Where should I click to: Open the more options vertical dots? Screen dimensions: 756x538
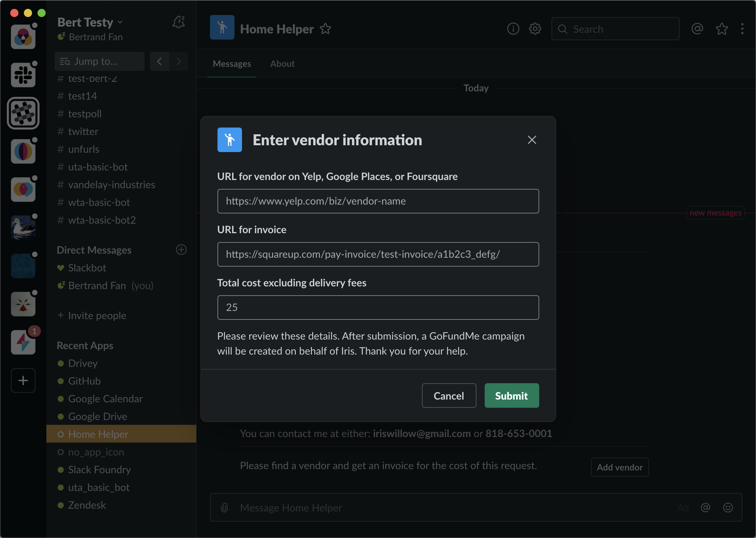click(742, 29)
